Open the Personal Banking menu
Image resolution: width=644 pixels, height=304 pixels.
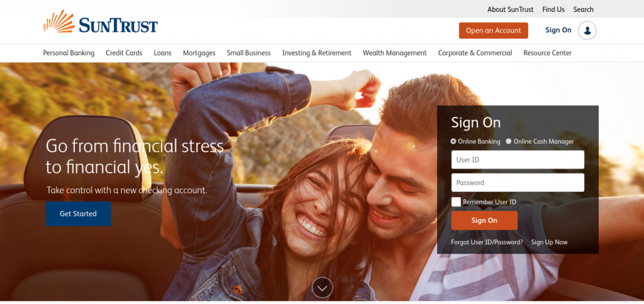click(x=69, y=53)
